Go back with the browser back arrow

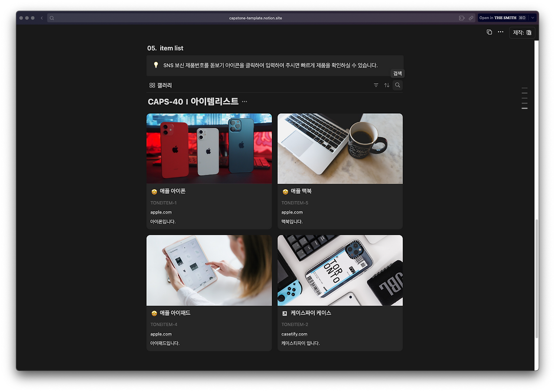coord(42,18)
